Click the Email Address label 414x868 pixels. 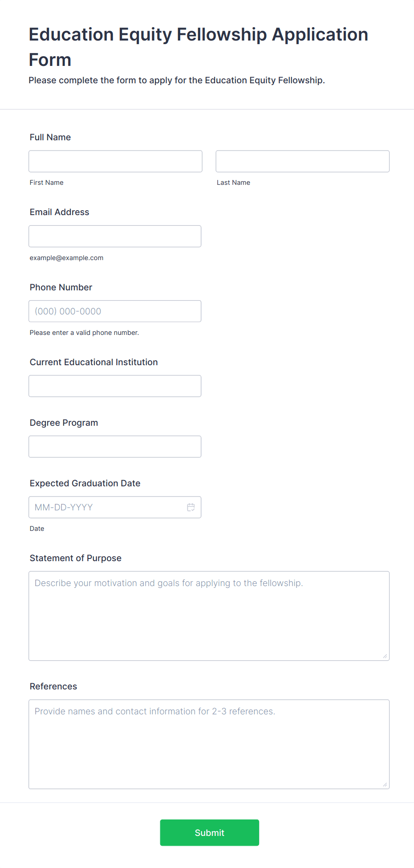click(59, 212)
